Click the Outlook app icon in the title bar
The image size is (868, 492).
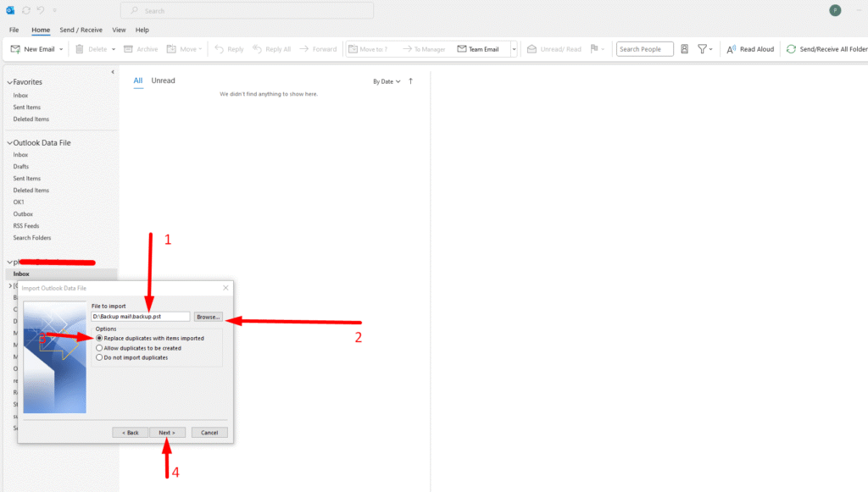tap(10, 10)
